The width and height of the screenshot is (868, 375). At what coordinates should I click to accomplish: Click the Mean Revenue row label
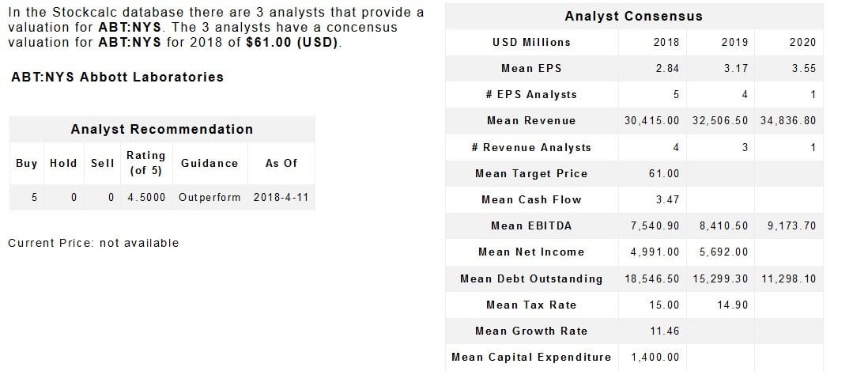coord(531,120)
